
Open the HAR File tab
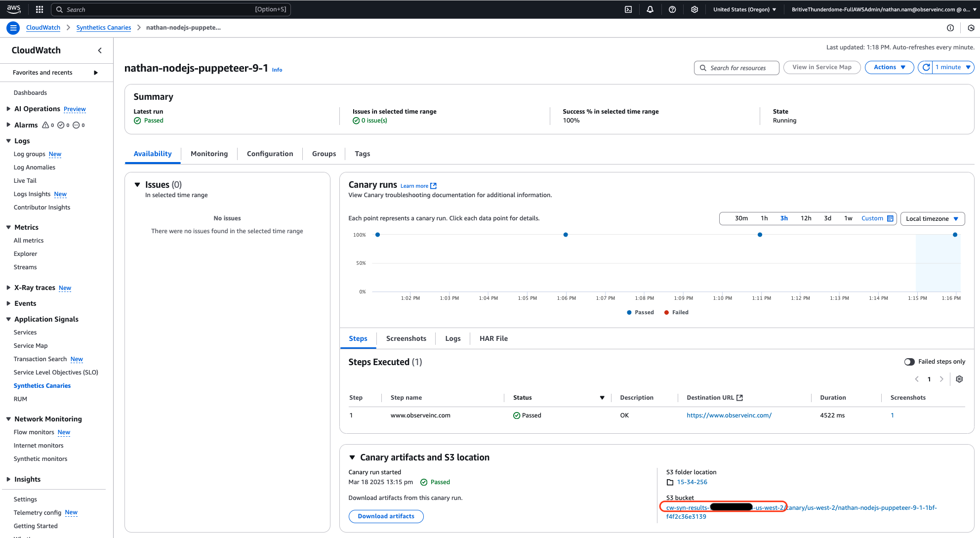(493, 338)
